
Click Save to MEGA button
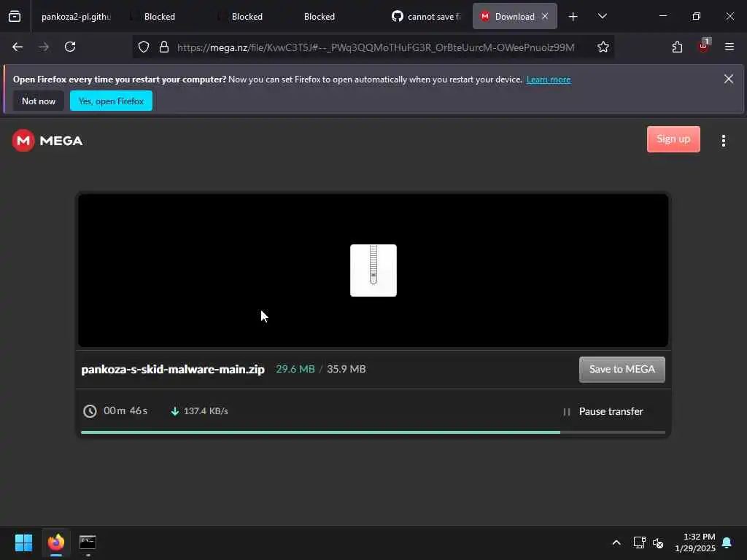[x=622, y=370]
